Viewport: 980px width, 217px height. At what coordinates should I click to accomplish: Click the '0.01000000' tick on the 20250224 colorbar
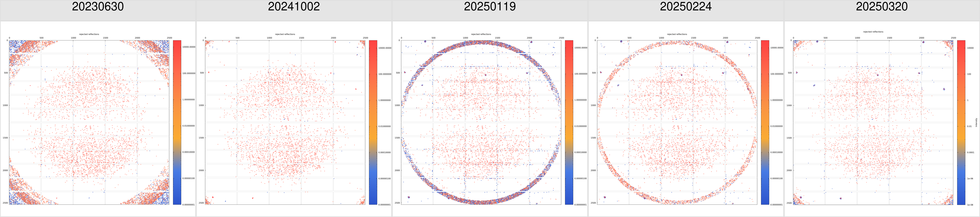(x=776, y=126)
